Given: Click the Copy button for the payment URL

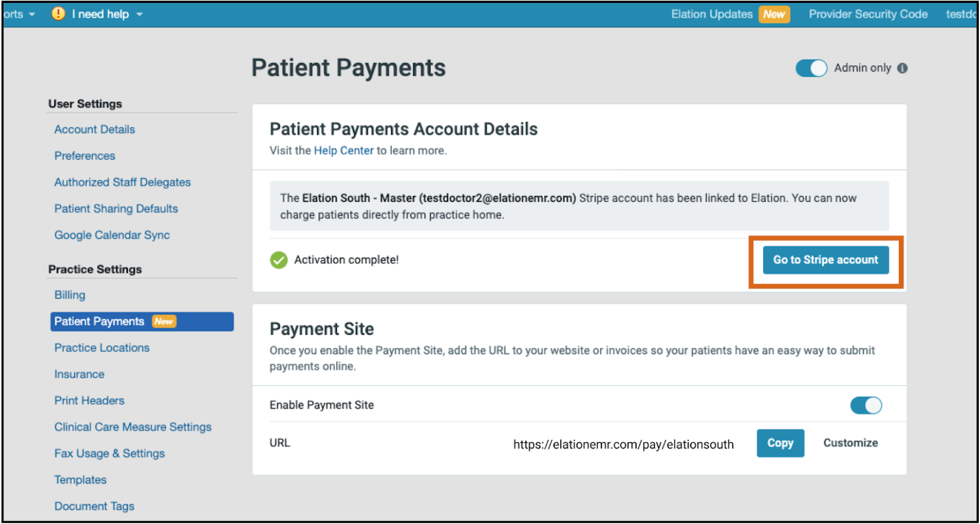Looking at the screenshot, I should (780, 443).
